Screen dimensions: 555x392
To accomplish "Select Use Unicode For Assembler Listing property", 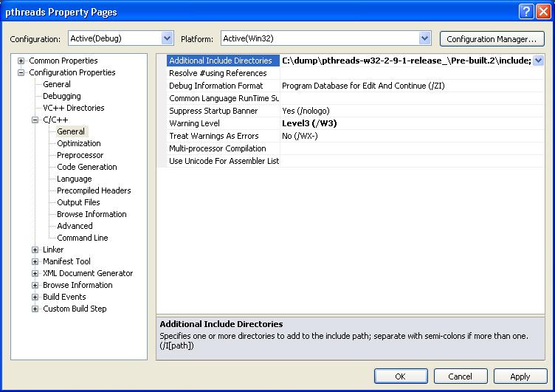I will point(224,161).
